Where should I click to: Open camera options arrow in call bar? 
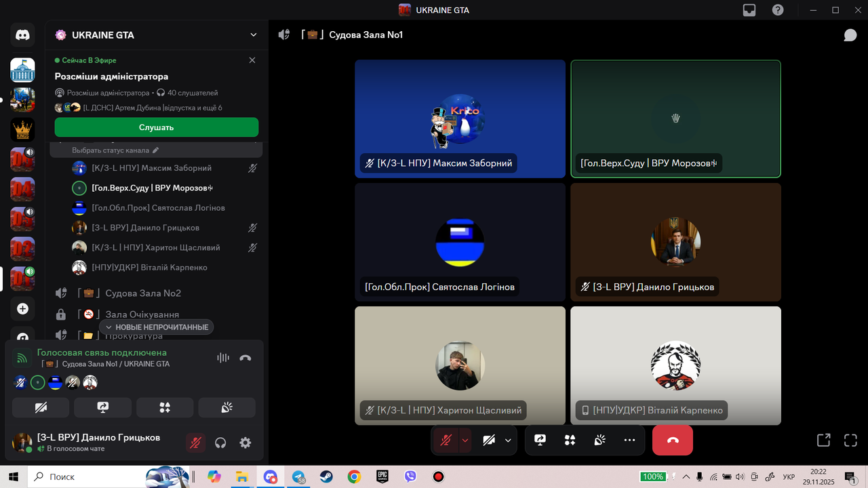[508, 440]
